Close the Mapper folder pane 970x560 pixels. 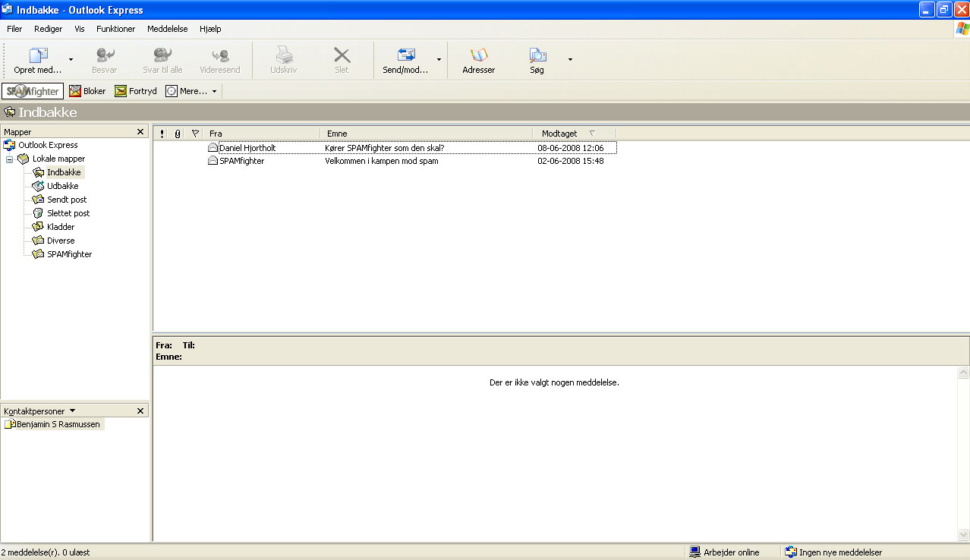point(140,132)
